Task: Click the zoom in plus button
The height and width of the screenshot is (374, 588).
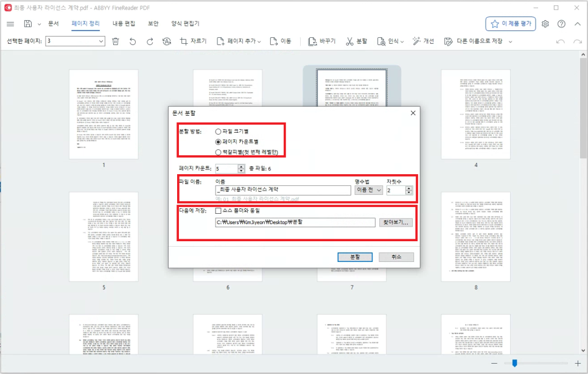Action: (x=578, y=363)
